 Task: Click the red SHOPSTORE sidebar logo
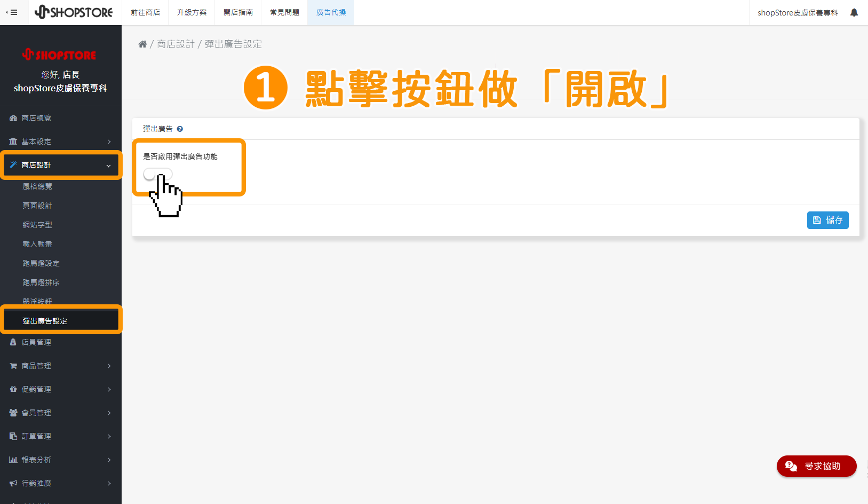click(x=59, y=54)
